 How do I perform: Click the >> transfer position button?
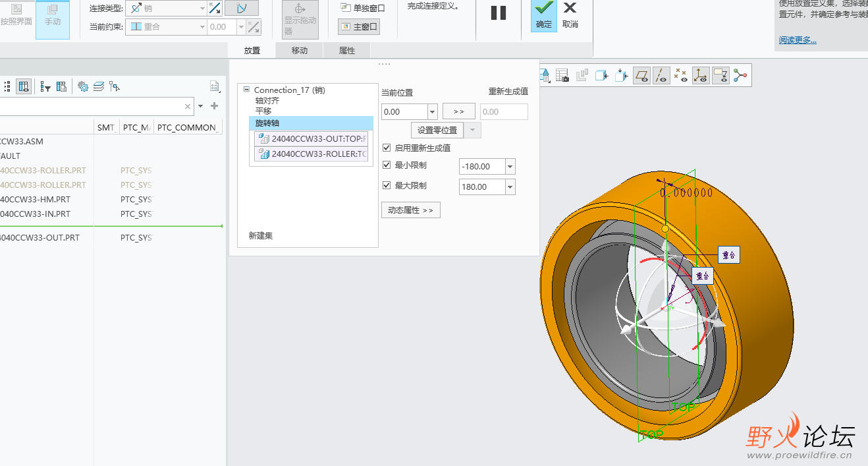coord(459,111)
